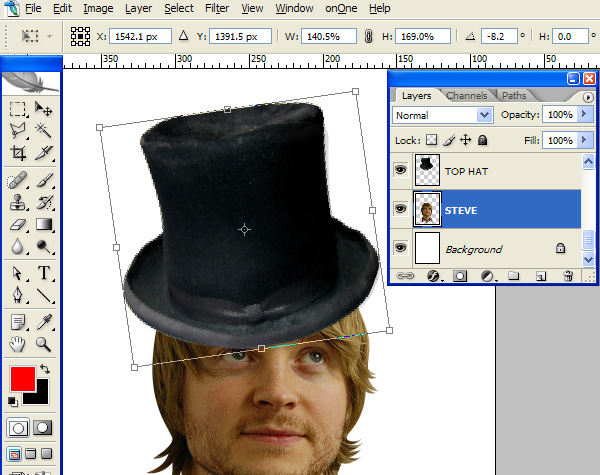
Task: Select the Hand tool
Action: click(18, 344)
